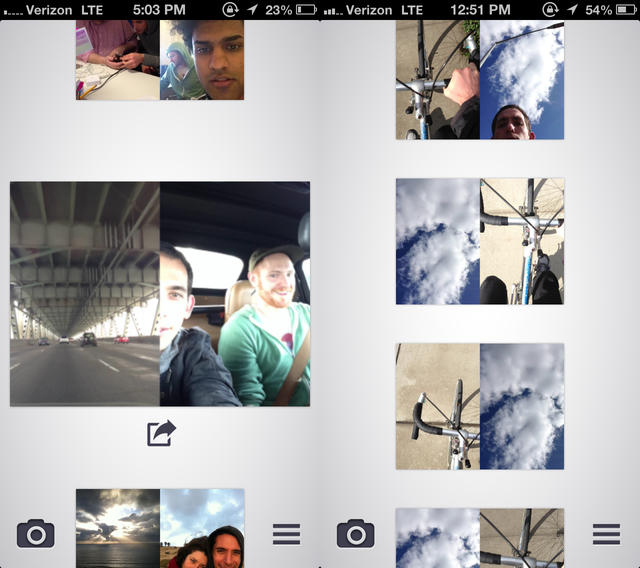Tap 12:51 PM clock in status bar
Viewport: 640px width, 568px height.
point(480,9)
